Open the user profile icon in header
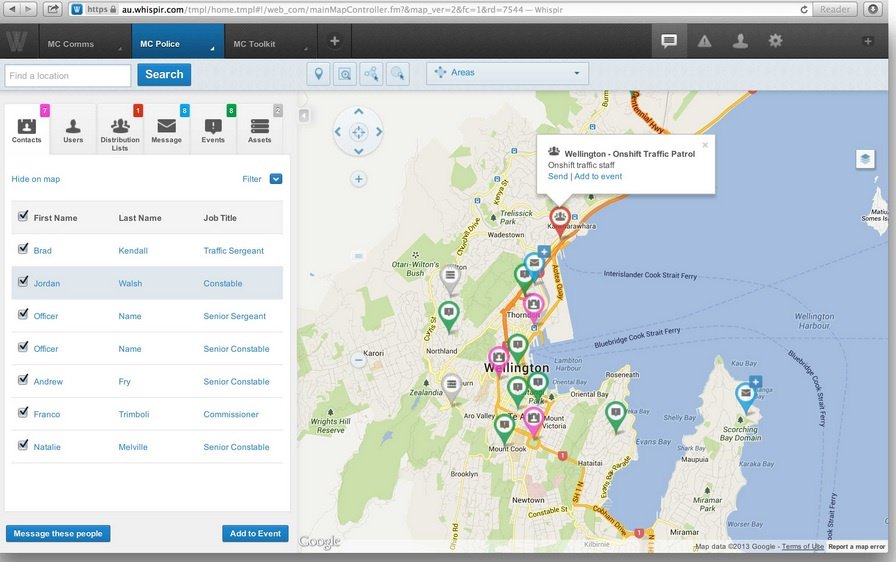The height and width of the screenshot is (562, 896). 740,41
